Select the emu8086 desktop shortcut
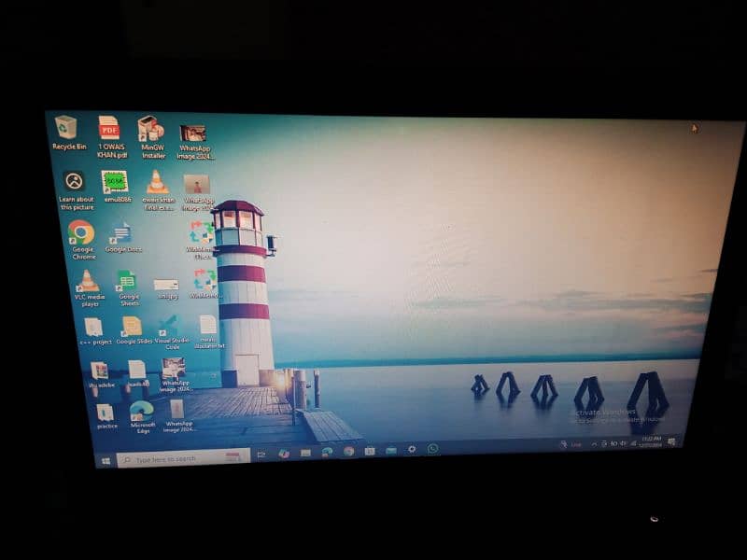Screen dimensions: 747x560 tap(116, 186)
